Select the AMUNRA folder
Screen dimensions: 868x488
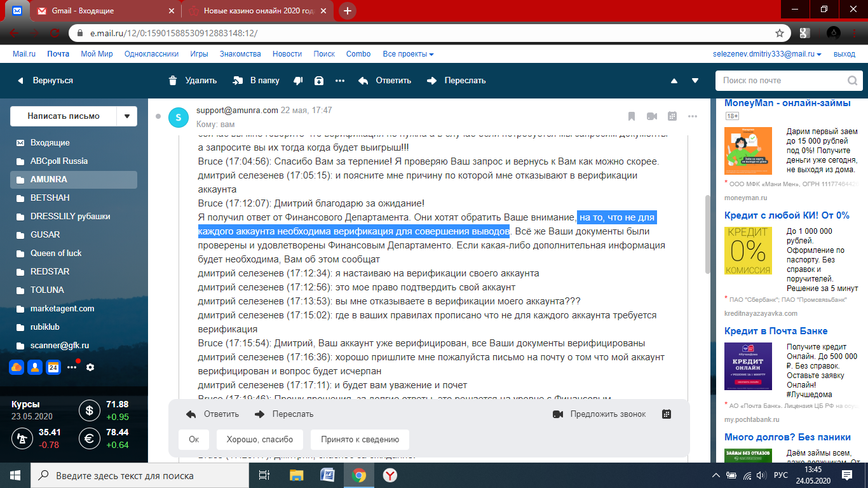[x=74, y=180]
